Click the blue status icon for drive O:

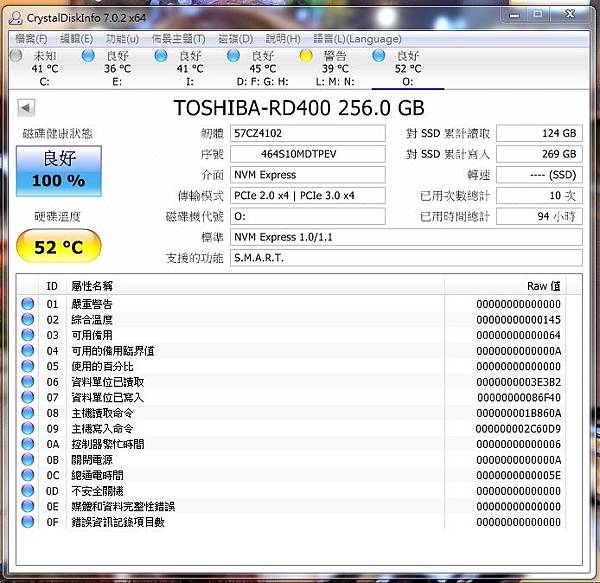click(378, 56)
